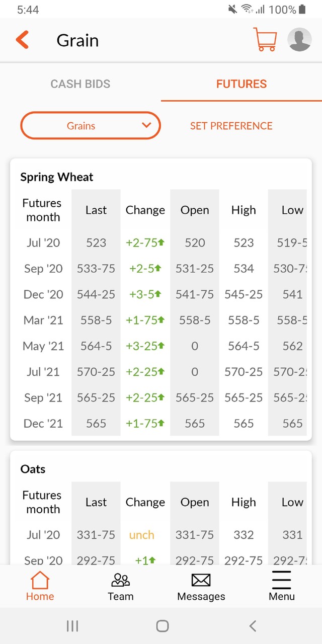Expand the Grains commodity dropdown
The image size is (322, 644).
[x=91, y=125]
